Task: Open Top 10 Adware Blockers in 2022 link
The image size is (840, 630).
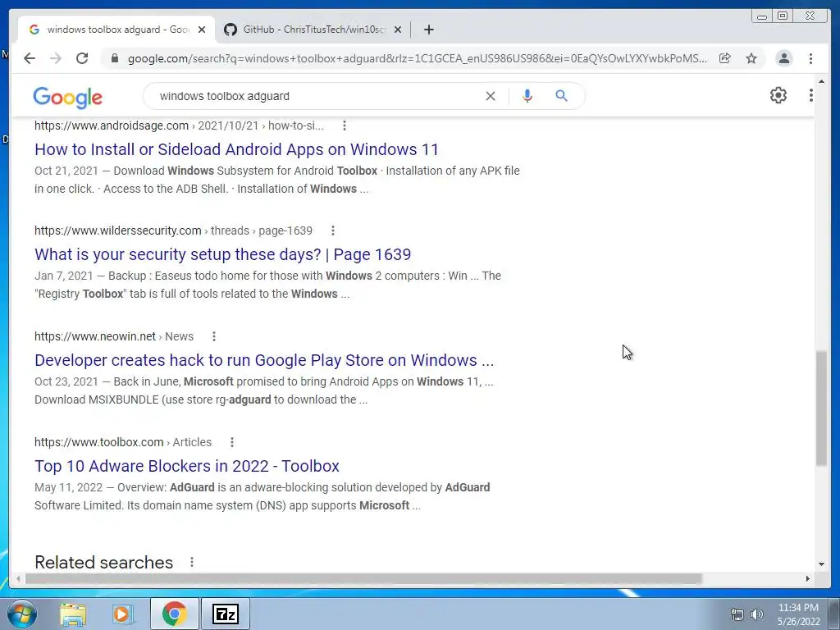Action: [x=187, y=466]
